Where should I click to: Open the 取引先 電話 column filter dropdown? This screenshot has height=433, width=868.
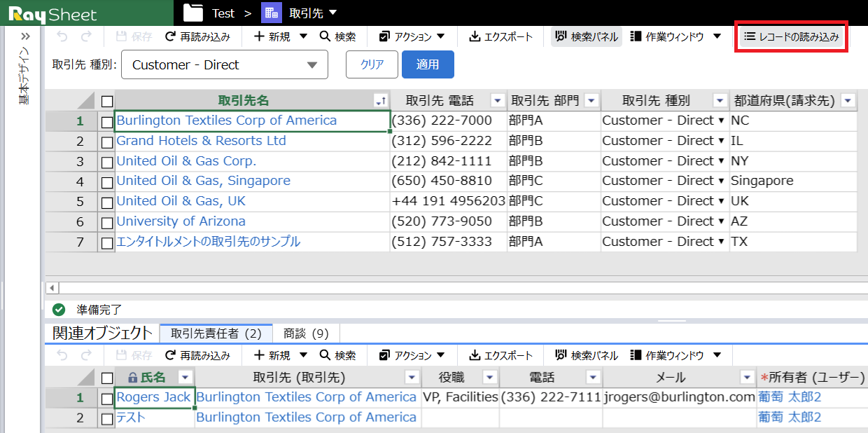pos(498,101)
